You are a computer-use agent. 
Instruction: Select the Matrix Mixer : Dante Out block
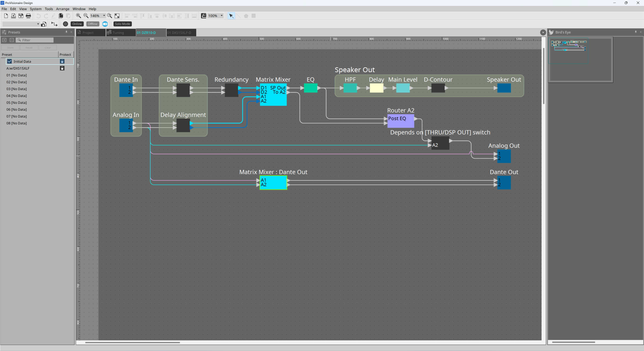(x=273, y=183)
